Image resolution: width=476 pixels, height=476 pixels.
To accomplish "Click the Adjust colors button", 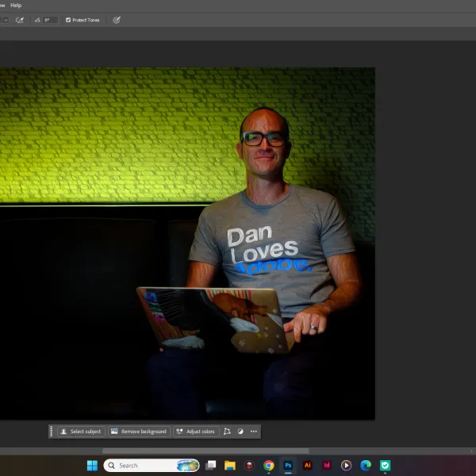I will coord(196,432).
